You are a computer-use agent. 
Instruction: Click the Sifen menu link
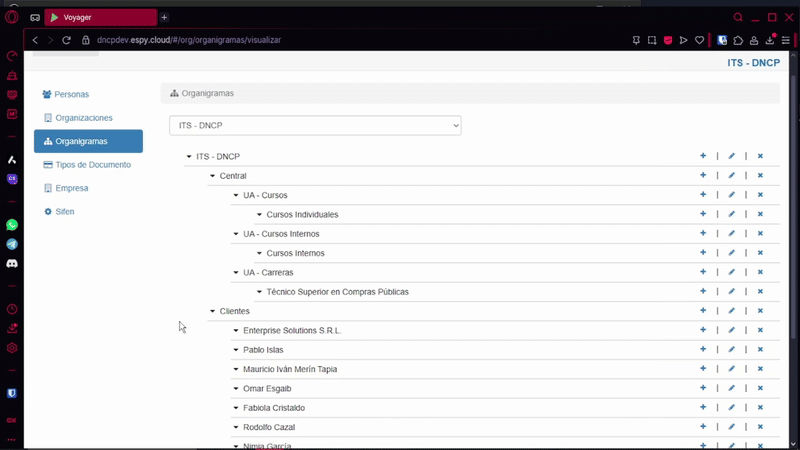click(64, 212)
